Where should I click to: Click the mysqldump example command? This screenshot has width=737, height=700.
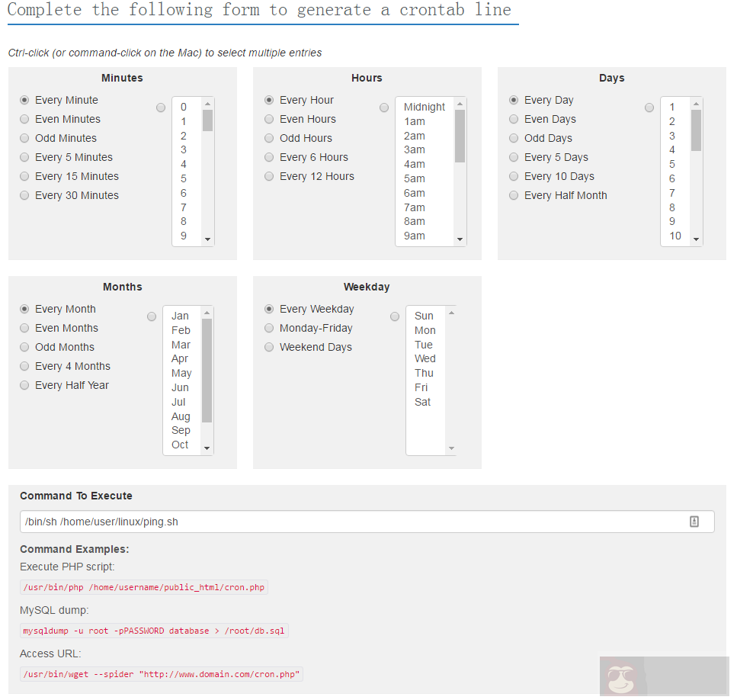[x=154, y=631]
